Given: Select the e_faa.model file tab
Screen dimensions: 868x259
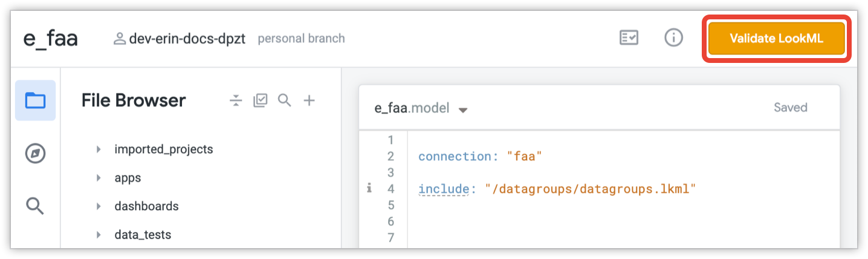Looking at the screenshot, I should coord(412,108).
